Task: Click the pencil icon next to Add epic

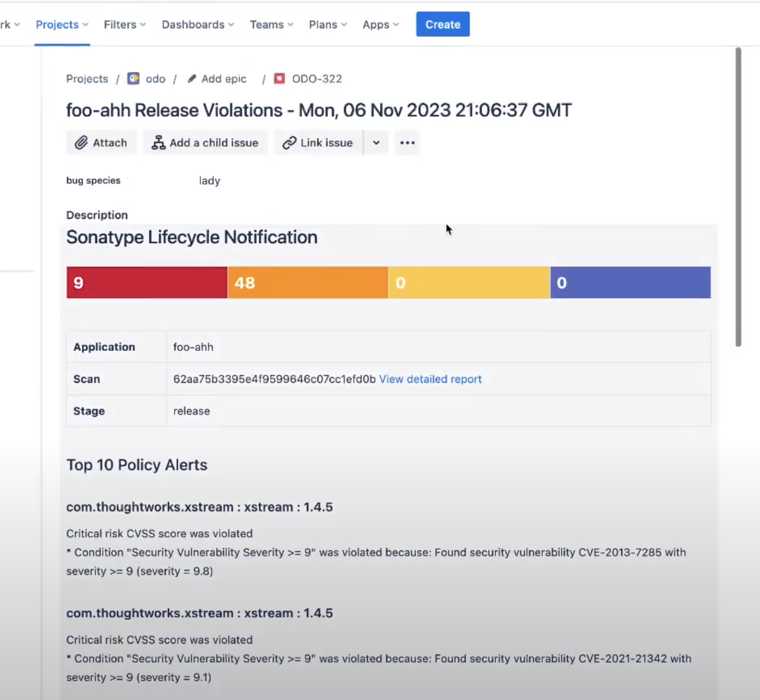Action: 192,79
